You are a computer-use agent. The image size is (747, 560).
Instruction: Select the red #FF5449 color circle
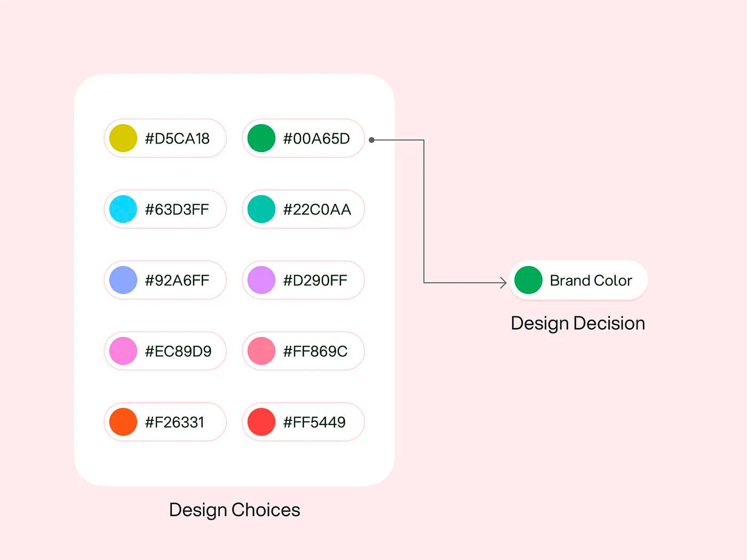coord(261,422)
